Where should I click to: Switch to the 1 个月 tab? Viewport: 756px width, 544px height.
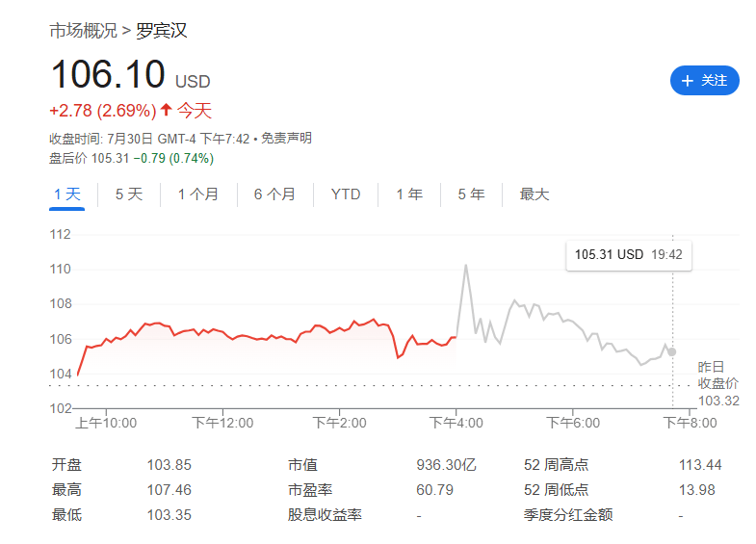point(197,194)
